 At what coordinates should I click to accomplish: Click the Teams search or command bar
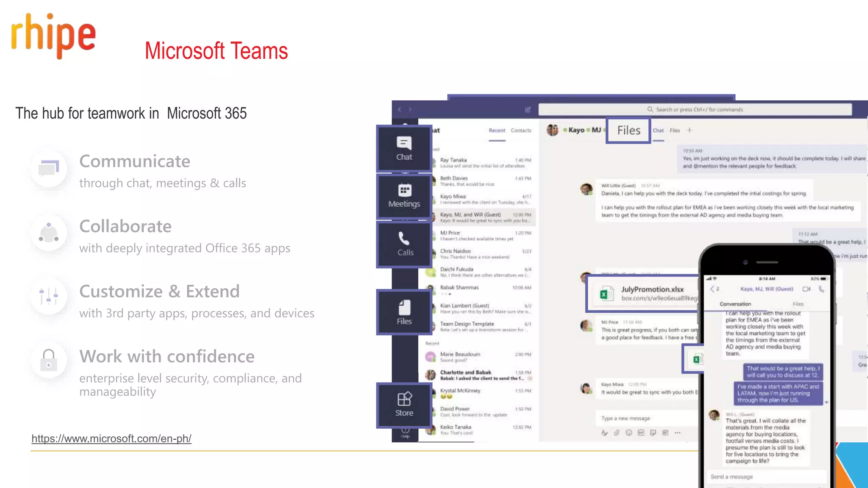695,109
